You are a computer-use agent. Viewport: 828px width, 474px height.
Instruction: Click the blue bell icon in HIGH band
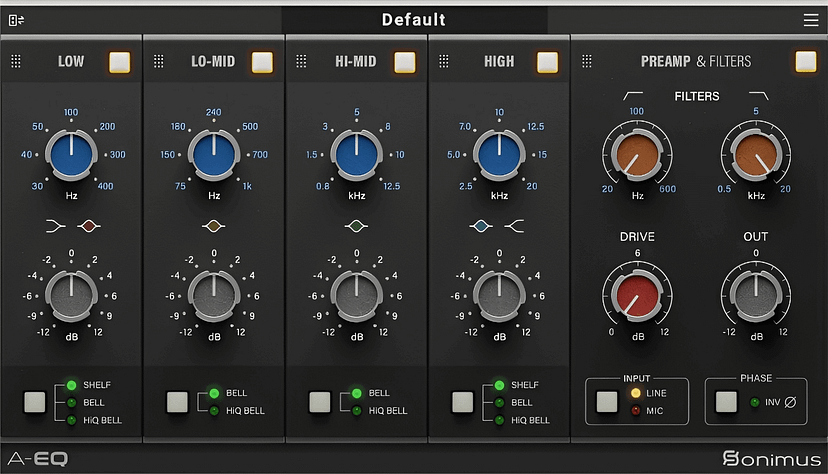pos(484,226)
